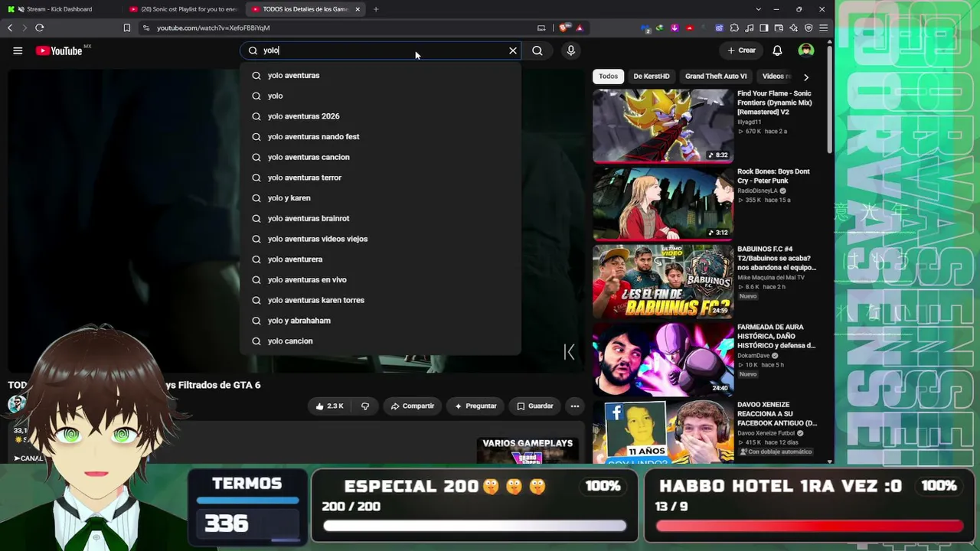Open the notifications bell
980x551 pixels.
click(777, 51)
